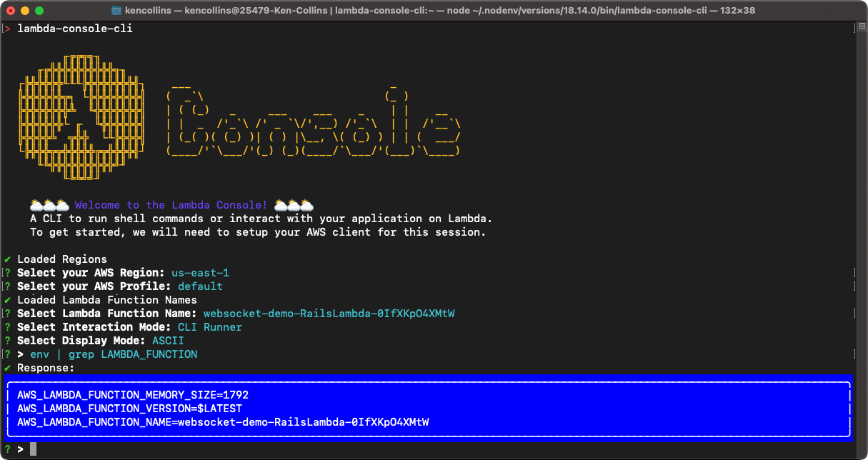Screen dimensions: 868x460
Task: Click selected function name 'websocket-demo-RailsLambda-0IfXKpO4XMtW' in cyan
Action: click(x=329, y=314)
